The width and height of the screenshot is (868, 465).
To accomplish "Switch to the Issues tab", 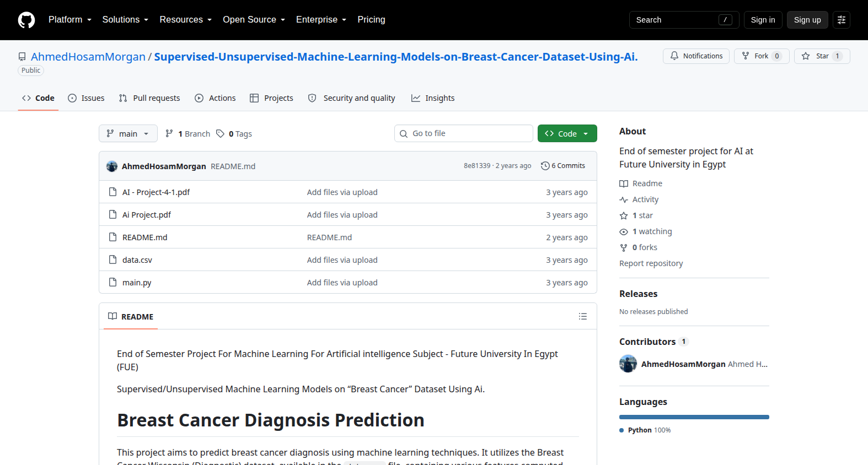I will coord(86,98).
